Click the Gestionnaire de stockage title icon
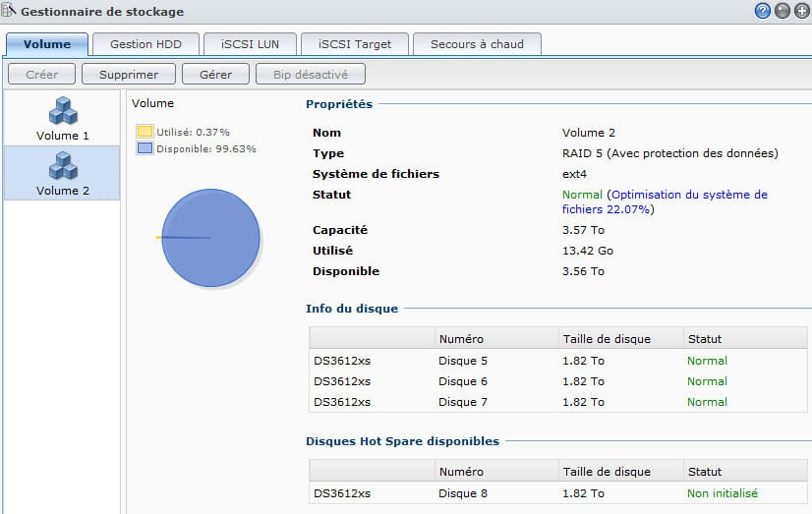Image resolution: width=812 pixels, height=514 pixels. pos(10,12)
